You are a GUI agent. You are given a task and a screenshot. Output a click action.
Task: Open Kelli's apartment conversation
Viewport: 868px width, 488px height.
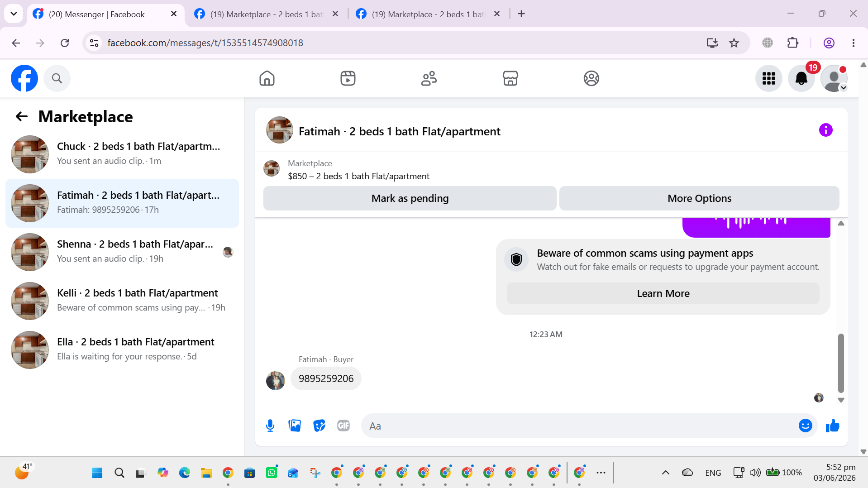(x=122, y=301)
